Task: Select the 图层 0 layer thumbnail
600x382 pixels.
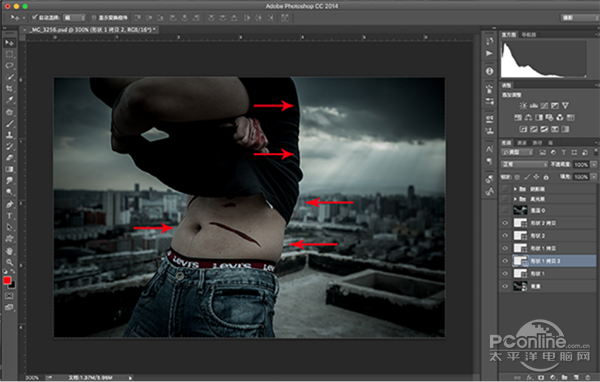Action: [x=520, y=210]
